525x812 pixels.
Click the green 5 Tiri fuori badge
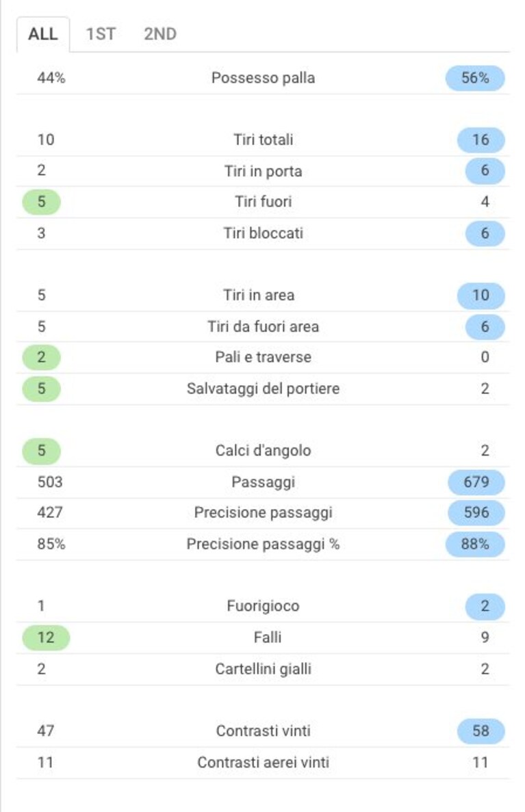(42, 201)
